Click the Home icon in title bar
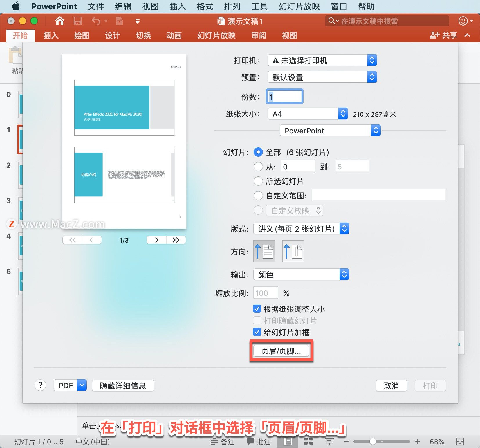The height and width of the screenshot is (448, 480). (59, 21)
